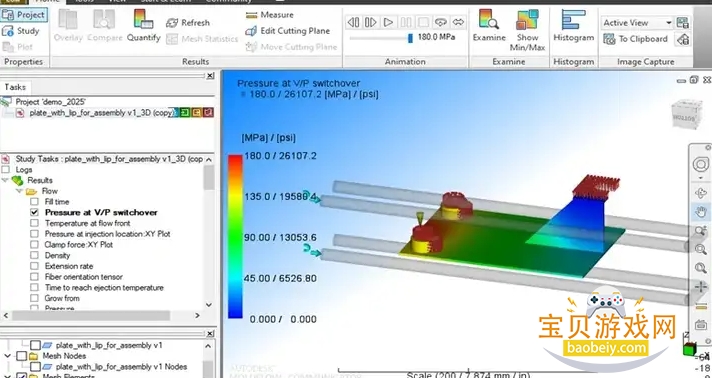Save image to file icon
Screen dimensions: 712x378
(x=682, y=22)
